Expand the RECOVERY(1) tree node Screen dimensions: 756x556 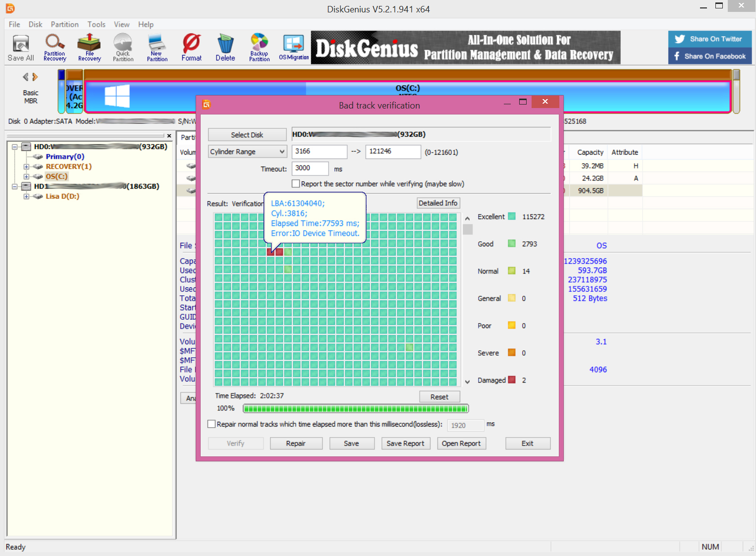pyautogui.click(x=26, y=167)
